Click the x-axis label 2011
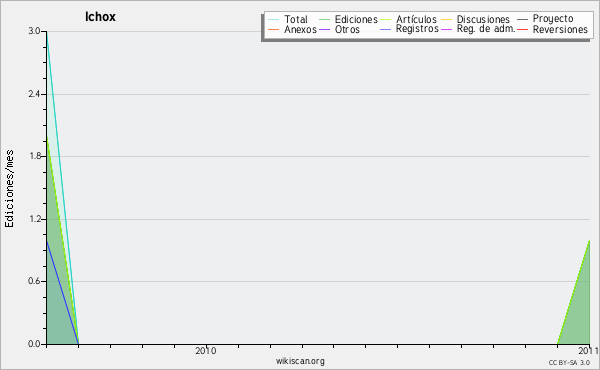Viewport: 600px width, 370px height. click(589, 350)
